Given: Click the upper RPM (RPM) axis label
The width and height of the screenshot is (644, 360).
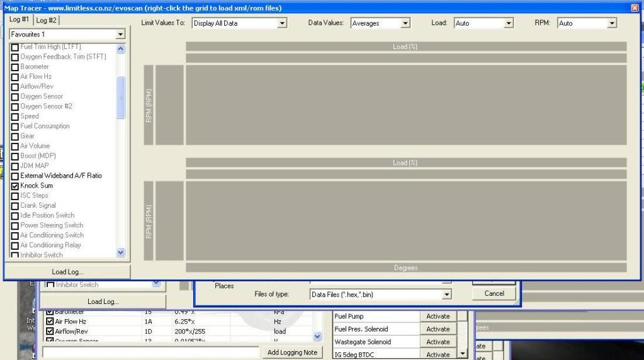Looking at the screenshot, I should (149, 105).
